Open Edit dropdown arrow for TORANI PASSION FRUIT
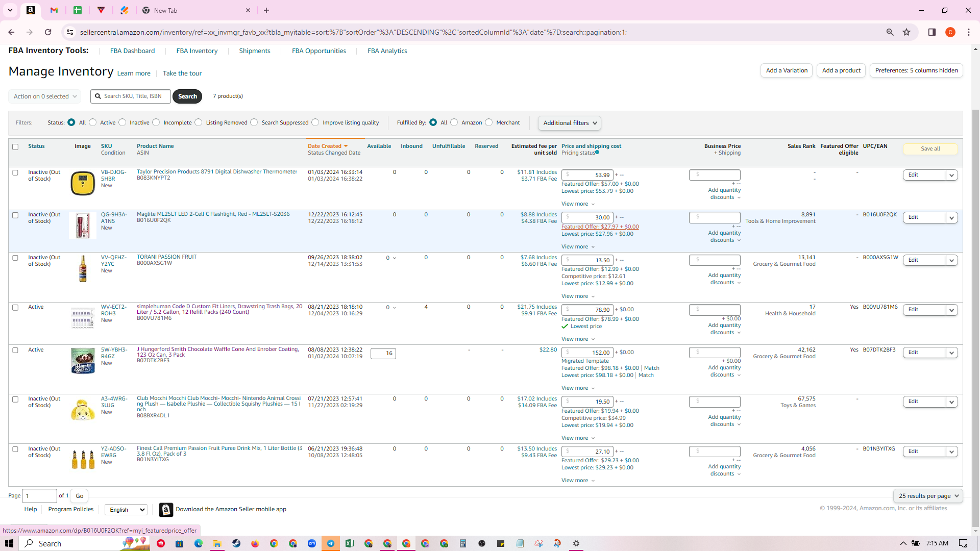The height and width of the screenshot is (551, 980). click(x=951, y=260)
